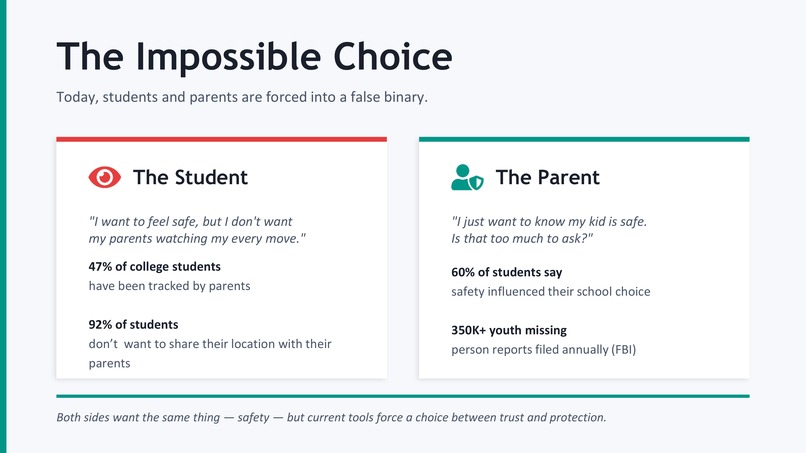Image resolution: width=806 pixels, height=453 pixels.
Task: Select the footer sentence about trust and protection
Action: pyautogui.click(x=332, y=418)
